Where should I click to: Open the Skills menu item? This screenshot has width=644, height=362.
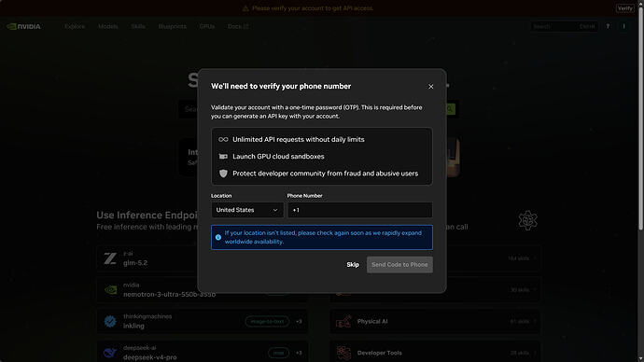tap(138, 26)
